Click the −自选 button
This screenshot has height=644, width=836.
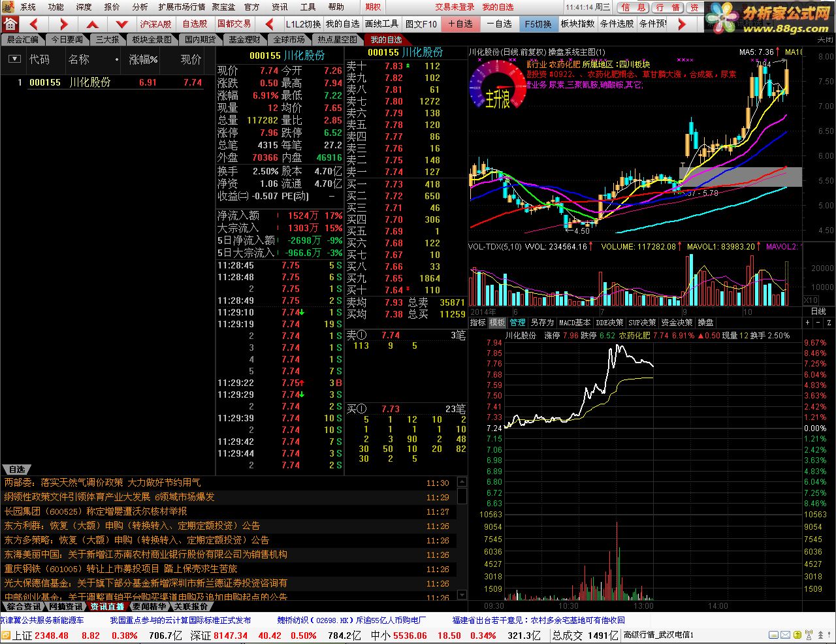click(x=499, y=24)
